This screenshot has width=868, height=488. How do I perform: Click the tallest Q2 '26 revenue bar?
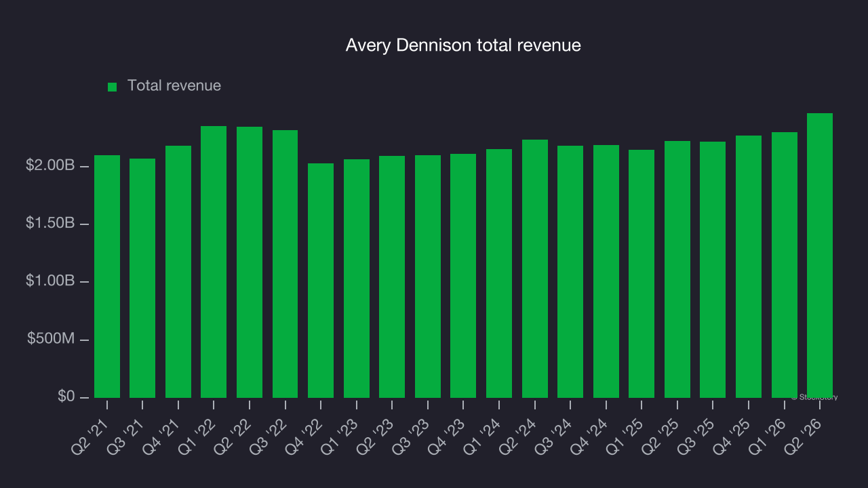point(820,256)
